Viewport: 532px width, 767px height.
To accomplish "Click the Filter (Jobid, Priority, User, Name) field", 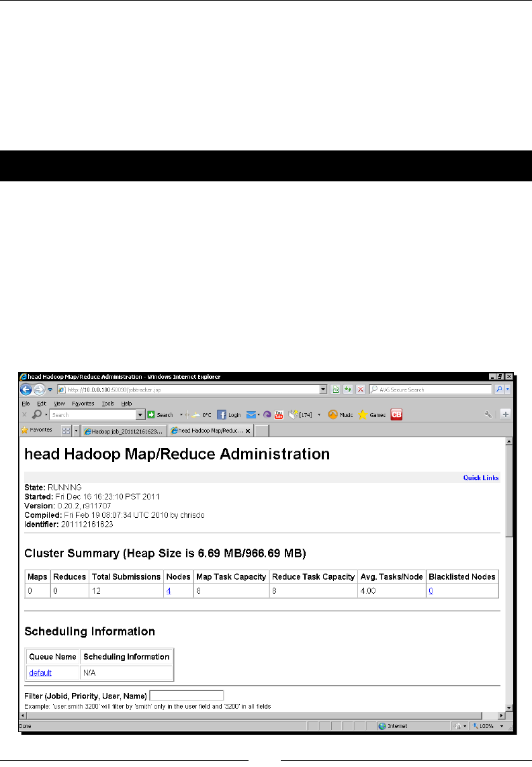I will pyautogui.click(x=187, y=695).
